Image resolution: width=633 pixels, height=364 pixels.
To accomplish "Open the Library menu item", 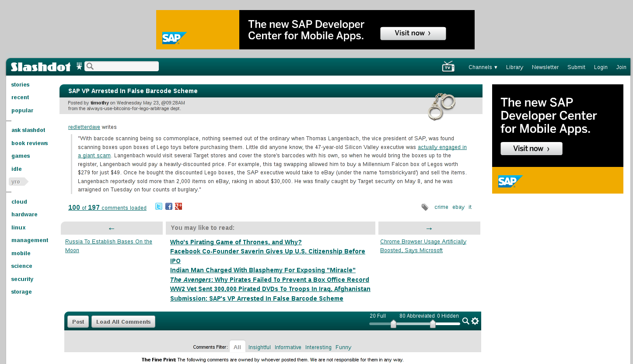I will point(514,67).
